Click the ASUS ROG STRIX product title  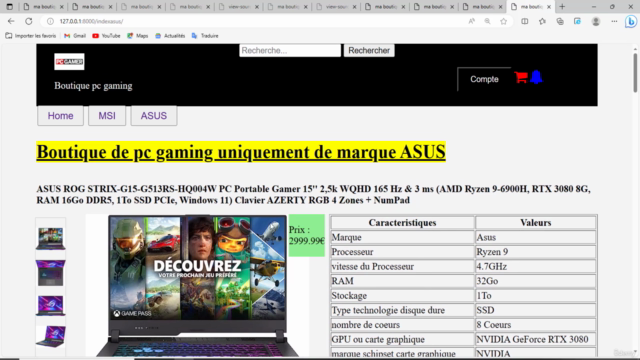click(x=313, y=195)
